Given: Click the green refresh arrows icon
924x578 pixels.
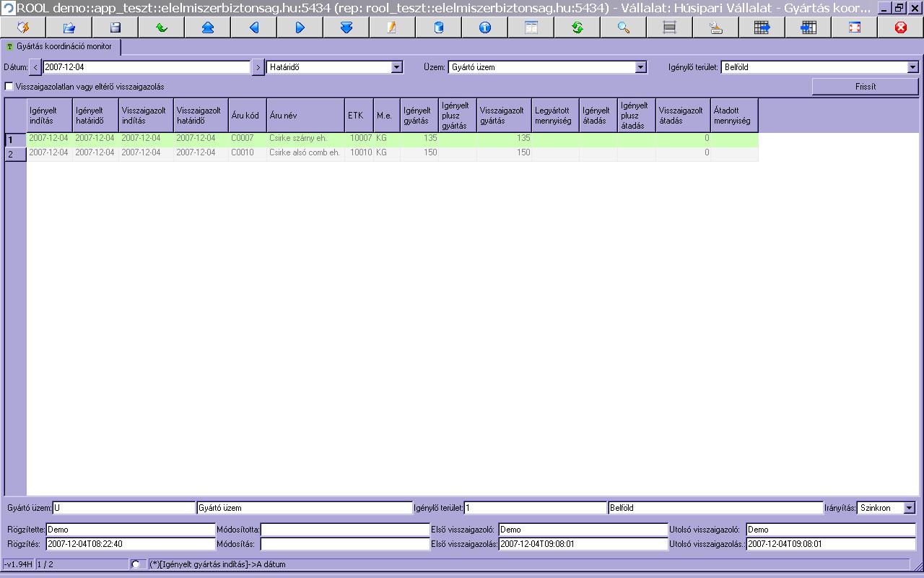Looking at the screenshot, I should [577, 27].
